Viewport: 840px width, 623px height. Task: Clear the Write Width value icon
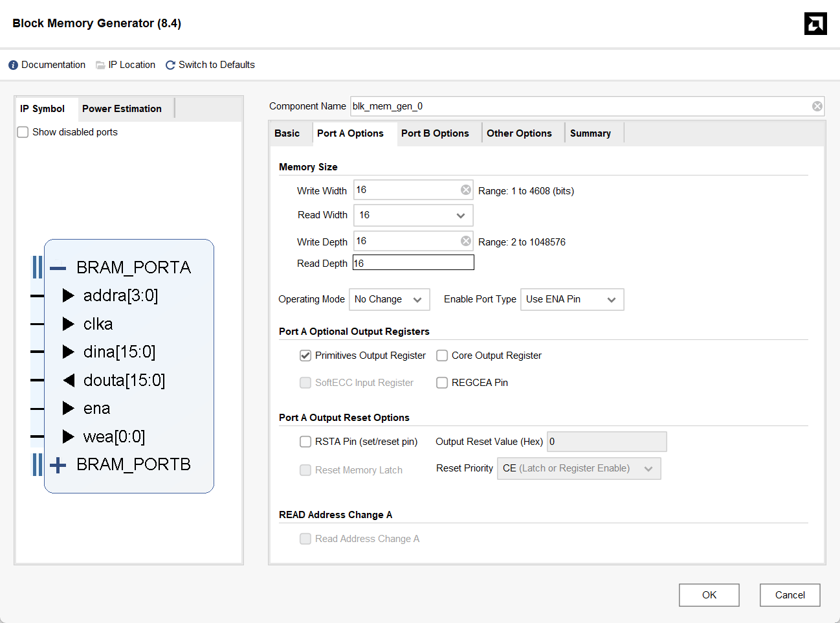(x=465, y=190)
